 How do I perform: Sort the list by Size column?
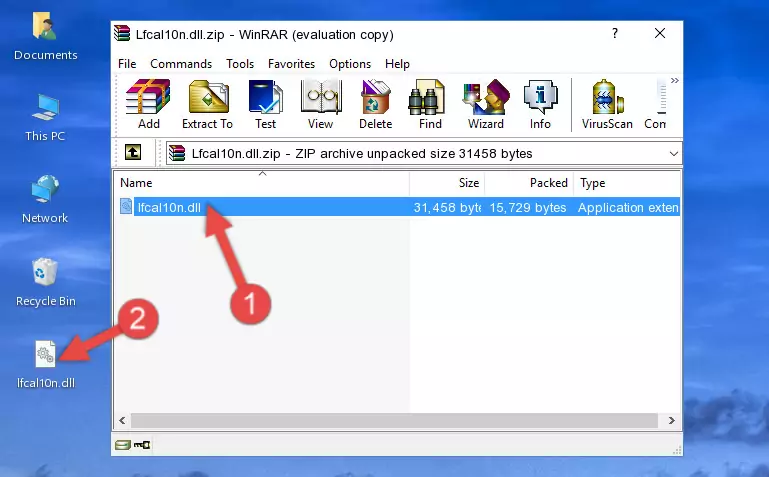447,183
